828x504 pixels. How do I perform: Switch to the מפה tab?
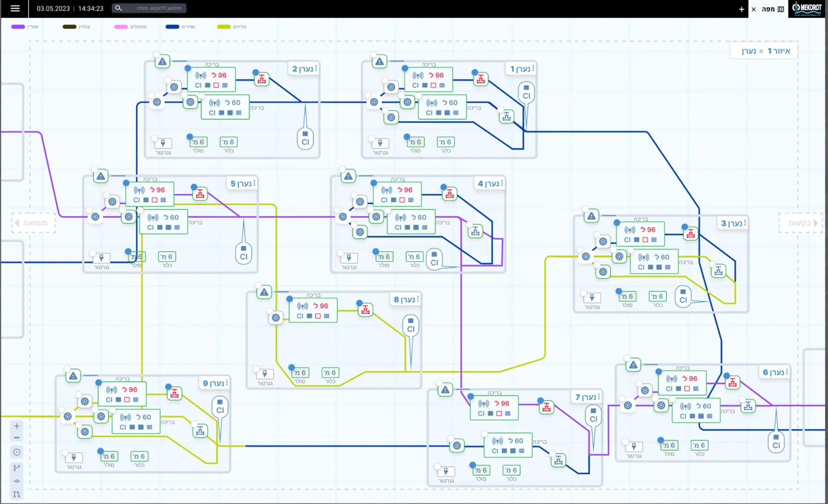774,9
